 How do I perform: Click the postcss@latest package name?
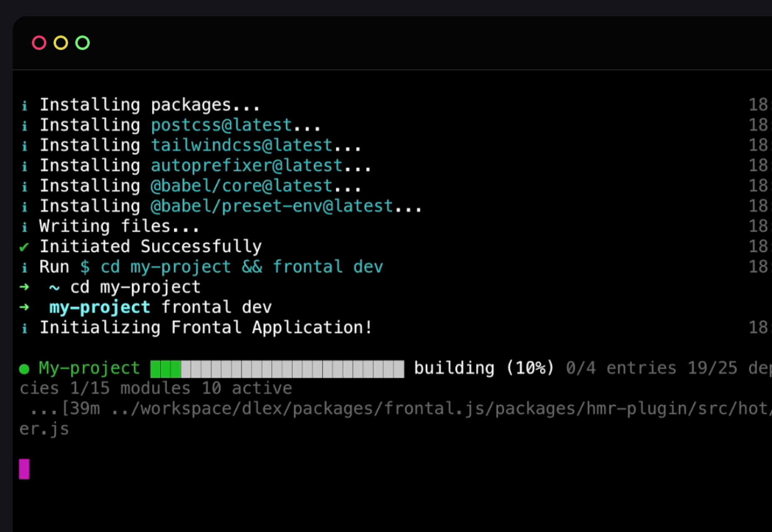click(x=221, y=125)
